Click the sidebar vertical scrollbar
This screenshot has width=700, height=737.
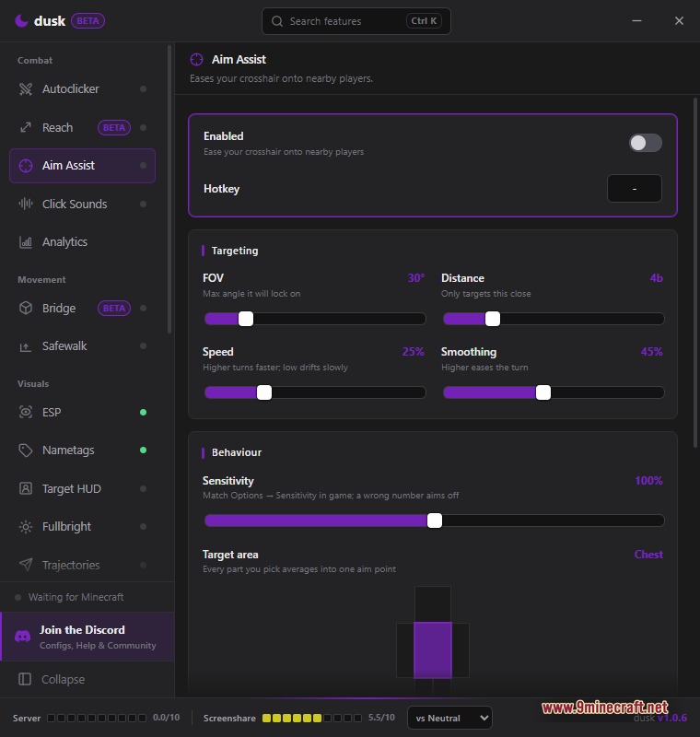coord(169,190)
